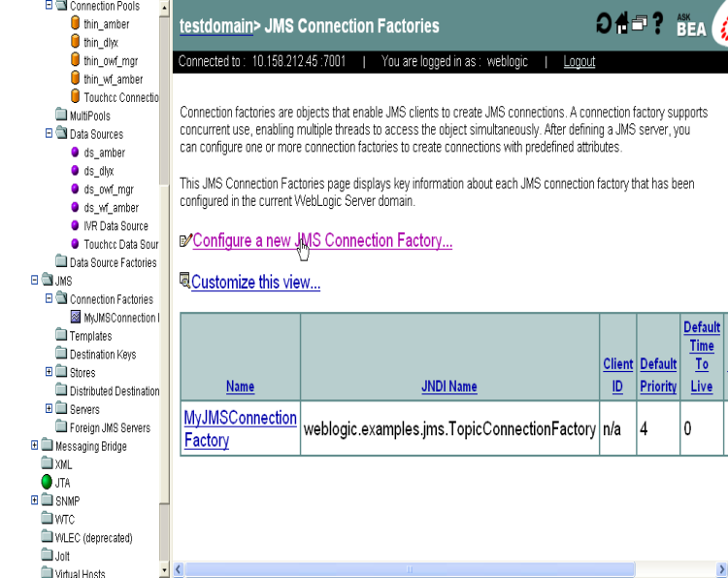The image size is (728, 578).
Task: Select the Jolt tree node
Action: [62, 557]
